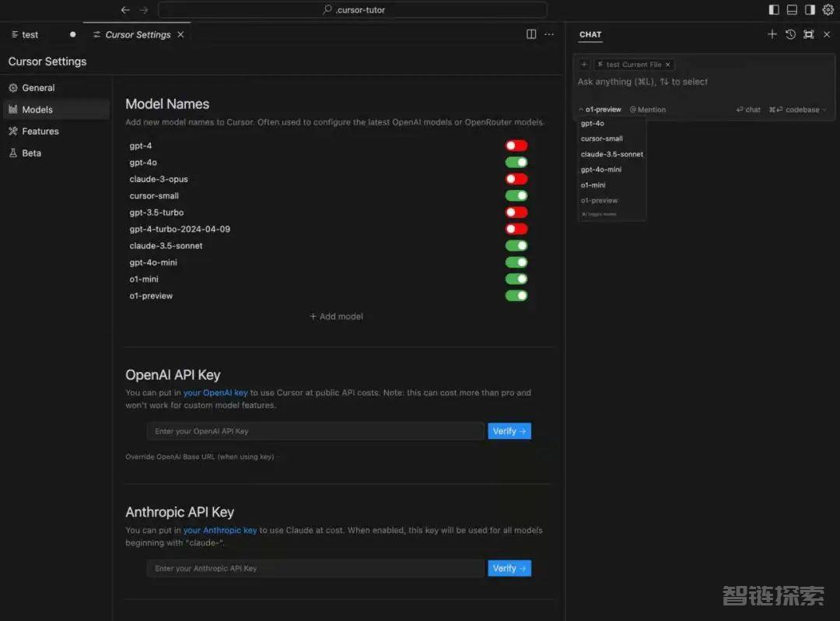840x621 pixels.
Task: Disable the gpt-4o model toggle
Action: [x=516, y=162]
